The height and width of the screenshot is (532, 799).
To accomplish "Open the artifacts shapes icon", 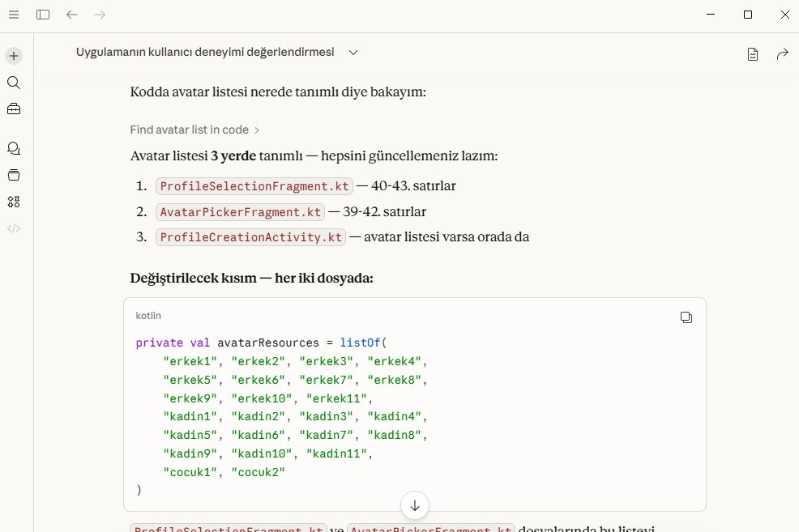I will 14,202.
